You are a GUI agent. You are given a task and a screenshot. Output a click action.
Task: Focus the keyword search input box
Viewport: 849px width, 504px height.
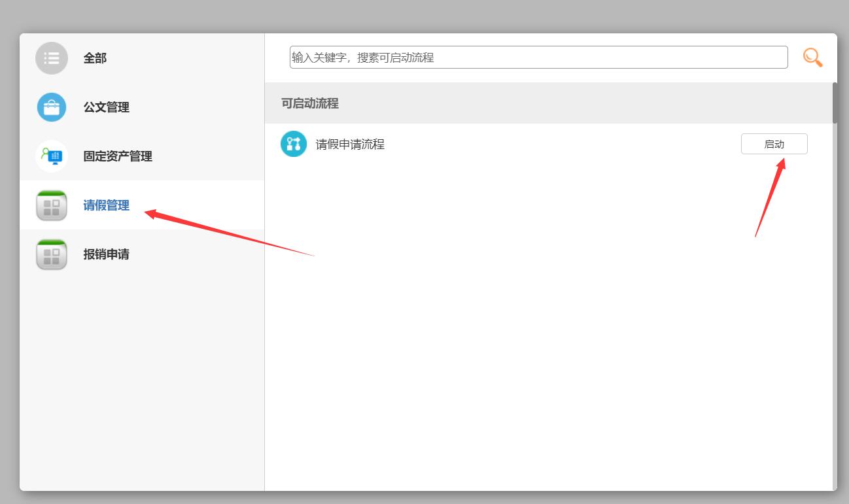click(538, 58)
